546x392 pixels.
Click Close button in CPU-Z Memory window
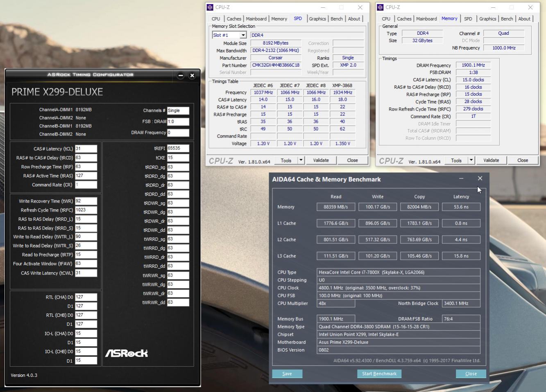[x=523, y=160]
